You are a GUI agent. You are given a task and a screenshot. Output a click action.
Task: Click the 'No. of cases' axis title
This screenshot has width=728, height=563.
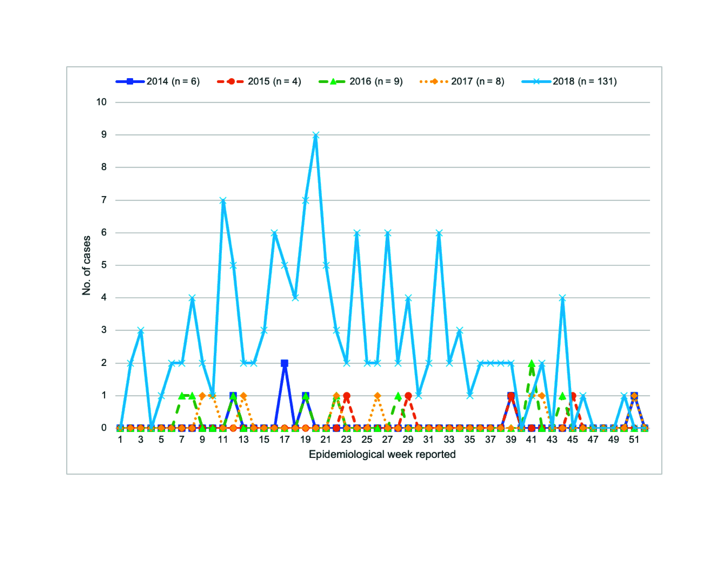click(x=86, y=265)
